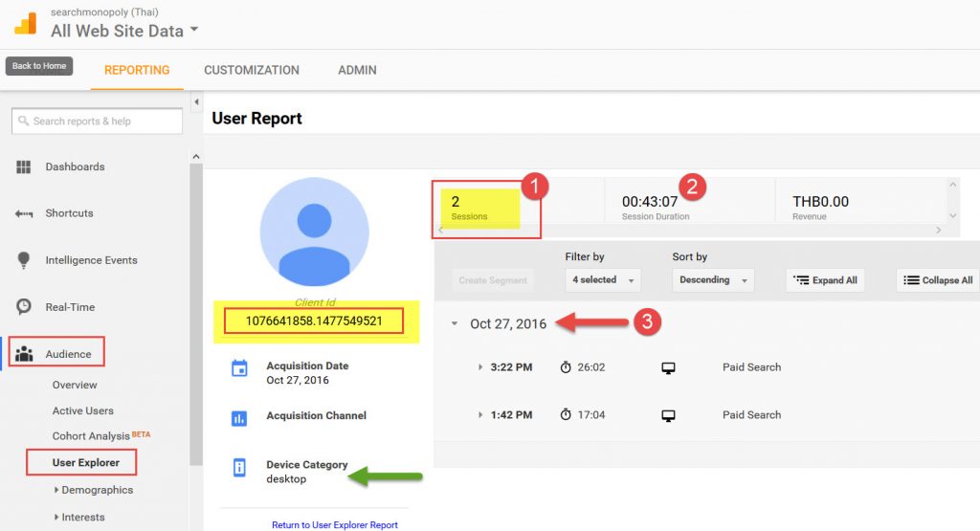Image resolution: width=980 pixels, height=531 pixels.
Task: Collapse the Oct 27, 2016 date group
Action: click(x=455, y=323)
